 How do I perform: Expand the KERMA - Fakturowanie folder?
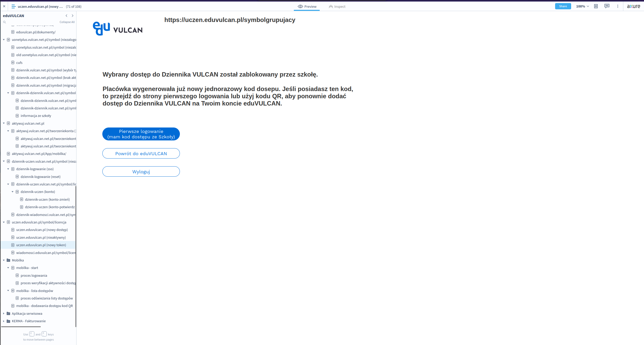tap(4, 321)
